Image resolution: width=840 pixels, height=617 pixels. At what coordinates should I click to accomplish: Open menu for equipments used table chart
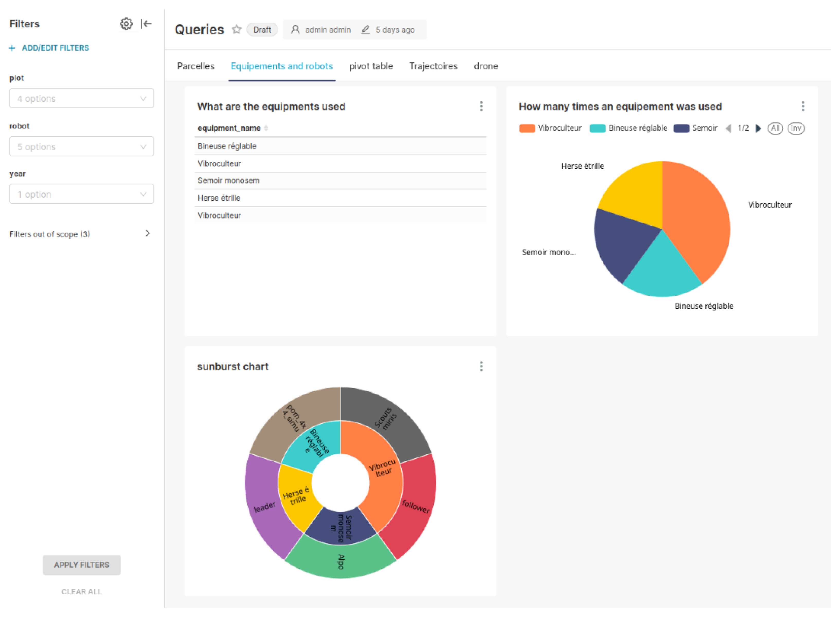[x=481, y=107]
